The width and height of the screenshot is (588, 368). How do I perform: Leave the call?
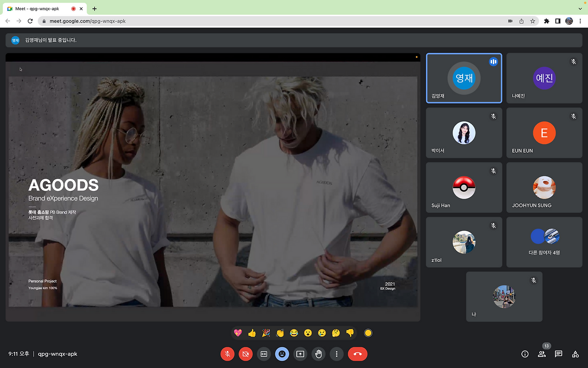click(358, 354)
